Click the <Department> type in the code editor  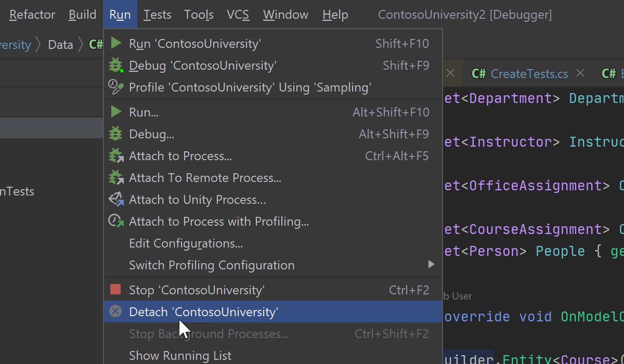pyautogui.click(x=511, y=98)
